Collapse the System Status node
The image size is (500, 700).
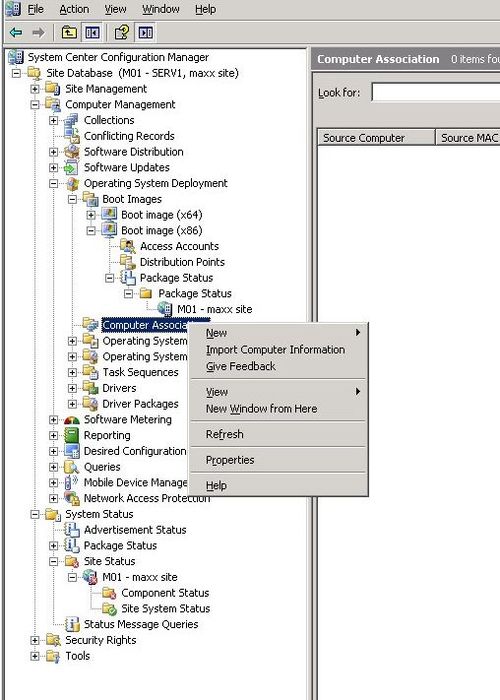pos(35,514)
